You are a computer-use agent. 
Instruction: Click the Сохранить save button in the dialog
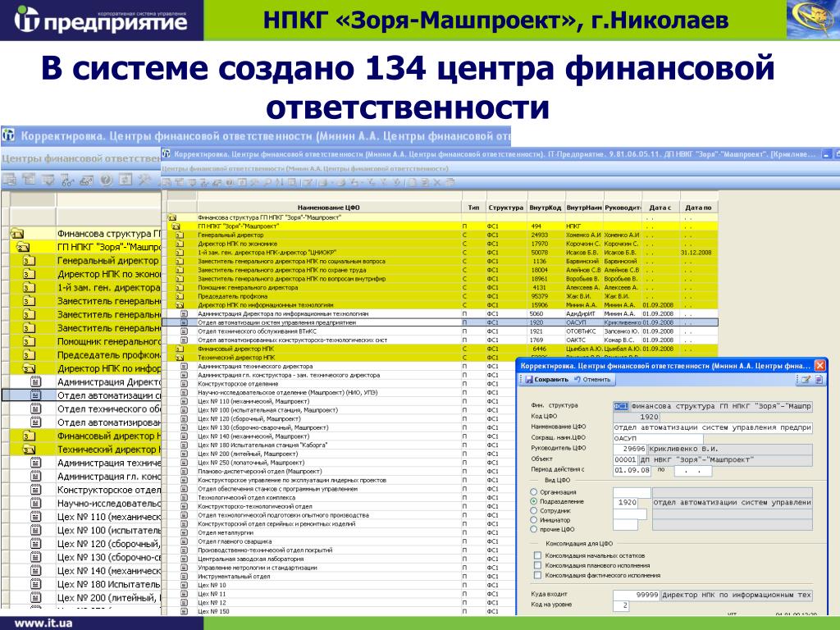point(546,379)
